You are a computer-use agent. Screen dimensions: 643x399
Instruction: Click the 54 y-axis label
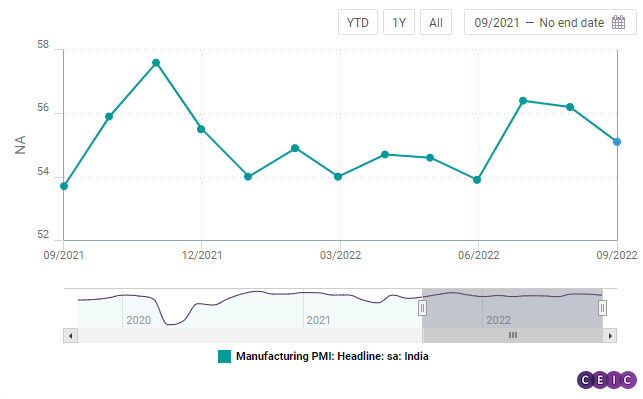(x=43, y=171)
